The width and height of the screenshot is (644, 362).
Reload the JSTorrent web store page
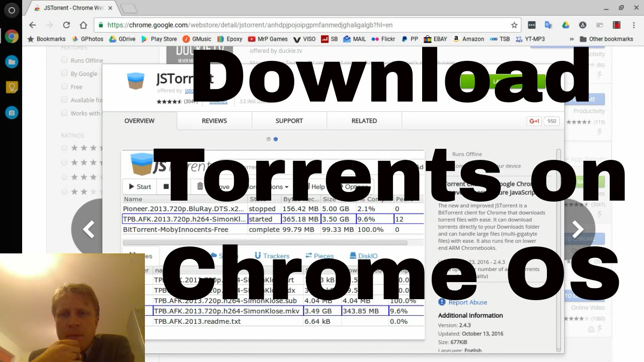tap(66, 25)
